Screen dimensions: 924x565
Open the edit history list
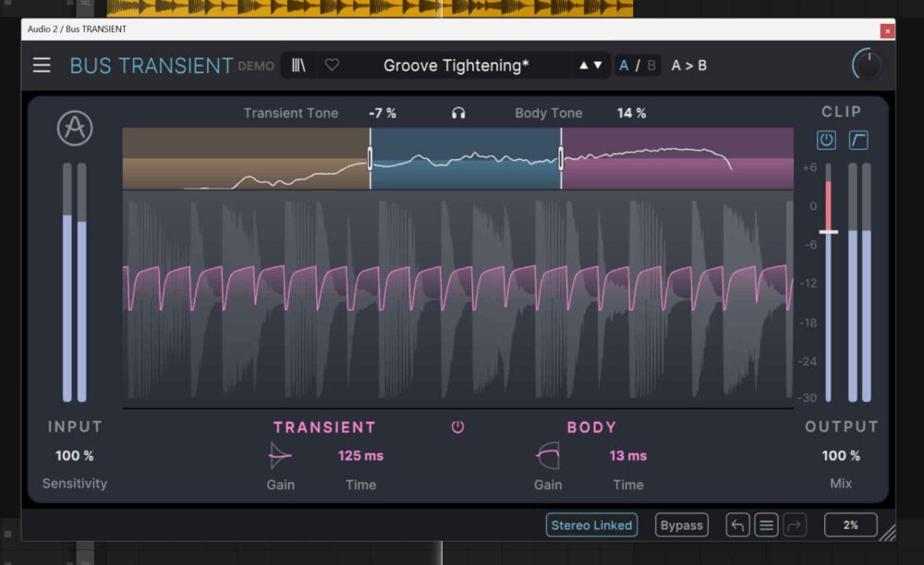click(766, 525)
